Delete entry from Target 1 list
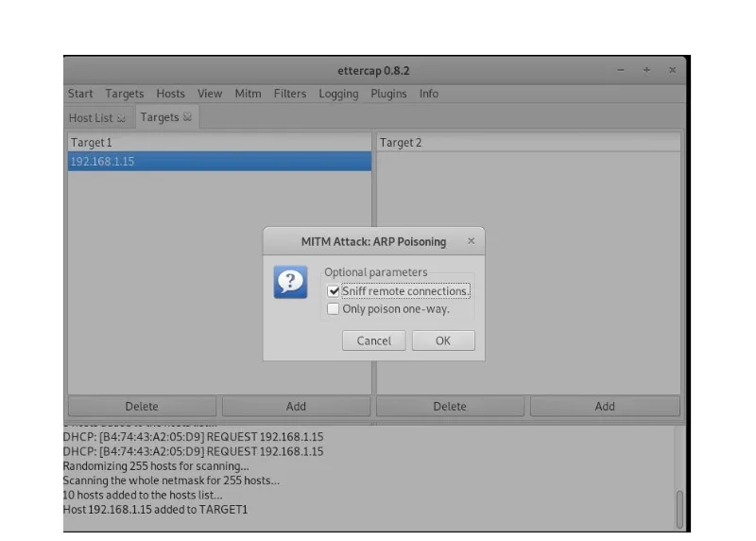Screen dimensions: 756x541 pos(142,407)
